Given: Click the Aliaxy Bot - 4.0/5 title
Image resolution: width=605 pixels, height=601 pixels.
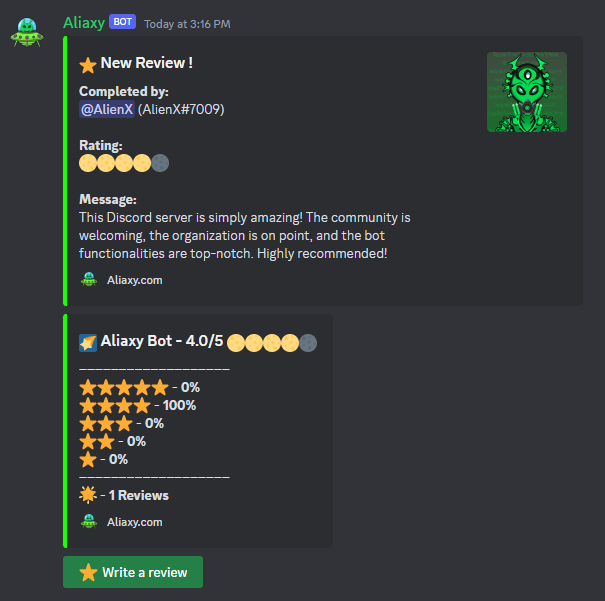Looking at the screenshot, I should 162,341.
